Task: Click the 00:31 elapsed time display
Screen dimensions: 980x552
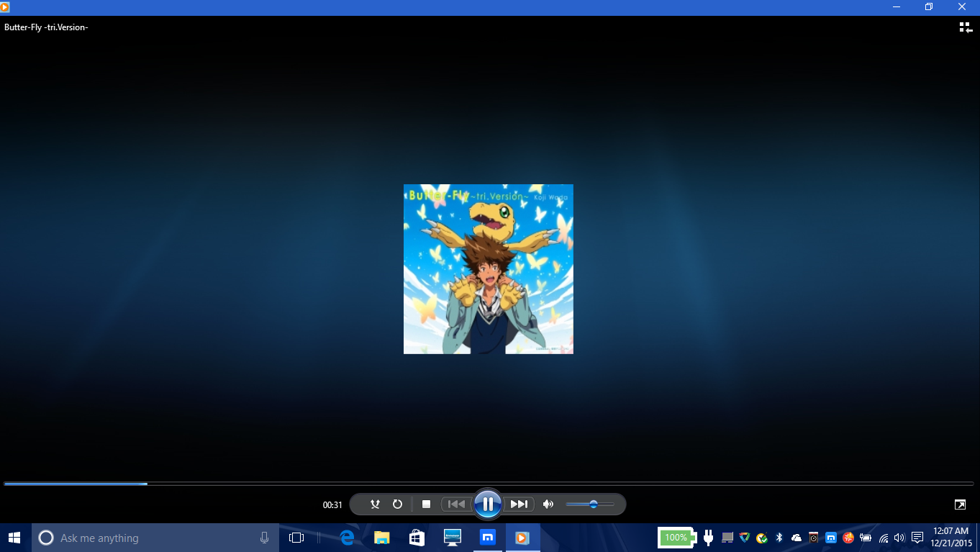Action: [332, 505]
